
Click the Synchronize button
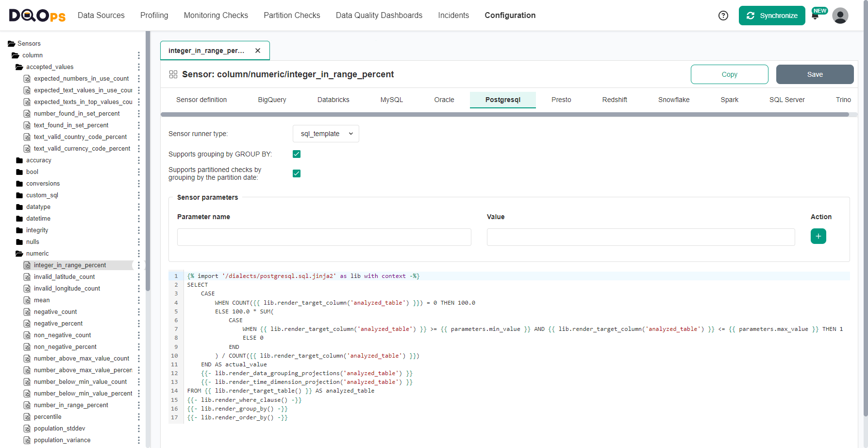coord(772,16)
